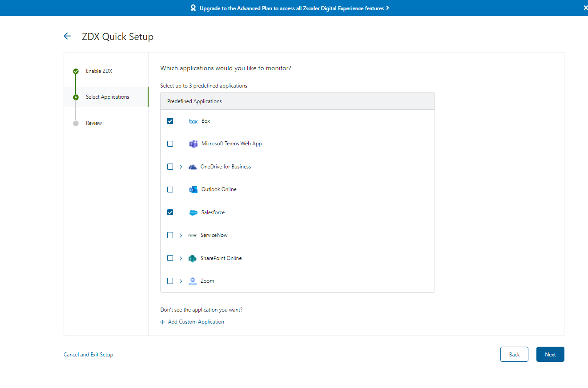
Task: Click the Zoom label text
Action: click(207, 281)
